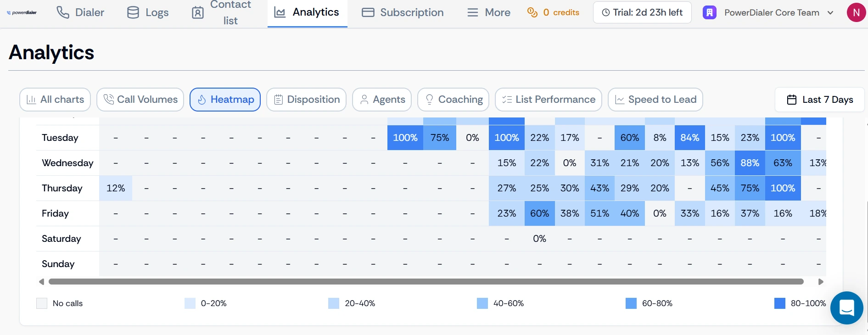Open the Subscription tab
The image size is (868, 335).
click(402, 12)
